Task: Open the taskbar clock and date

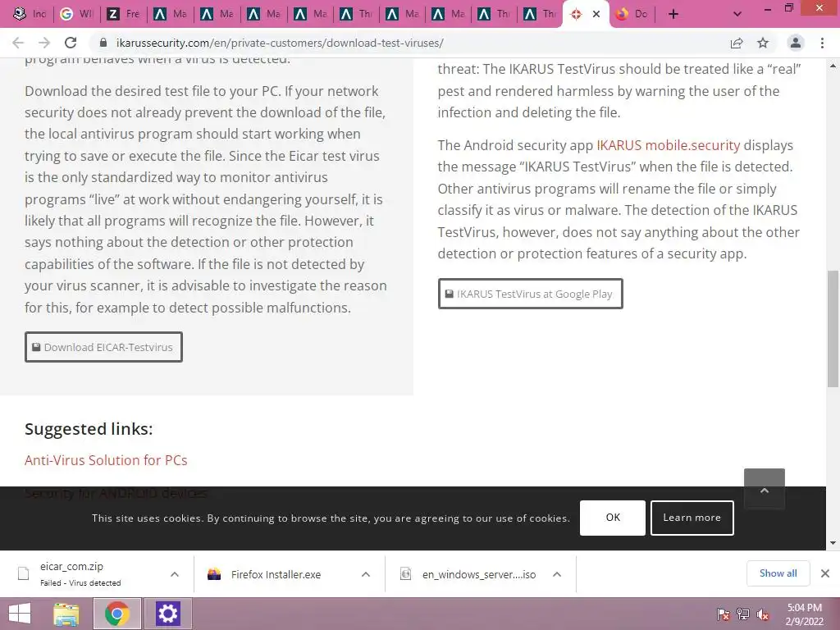Action: point(804,614)
